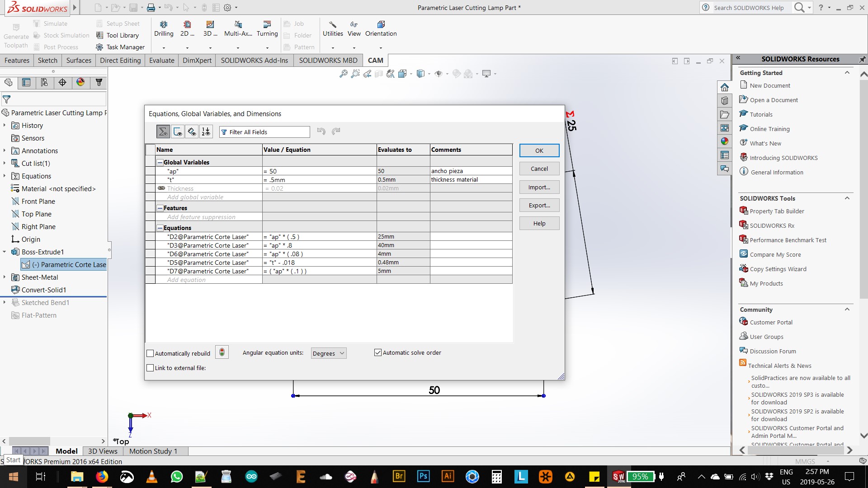Viewport: 868px width, 488px height.
Task: Open the Drilling CAM tool
Action: point(164,28)
